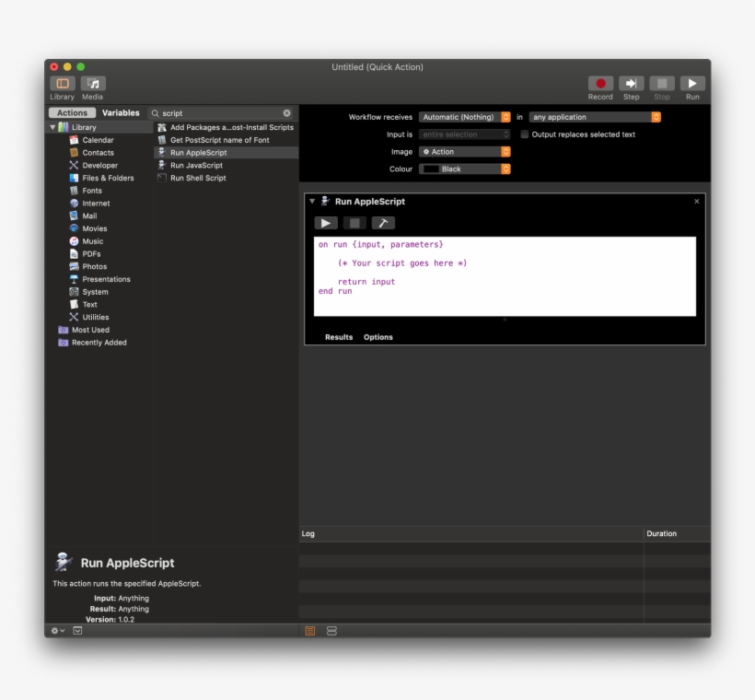Screen dimensions: 755x700
Task: Click the Step icon in the toolbar
Action: 631,82
